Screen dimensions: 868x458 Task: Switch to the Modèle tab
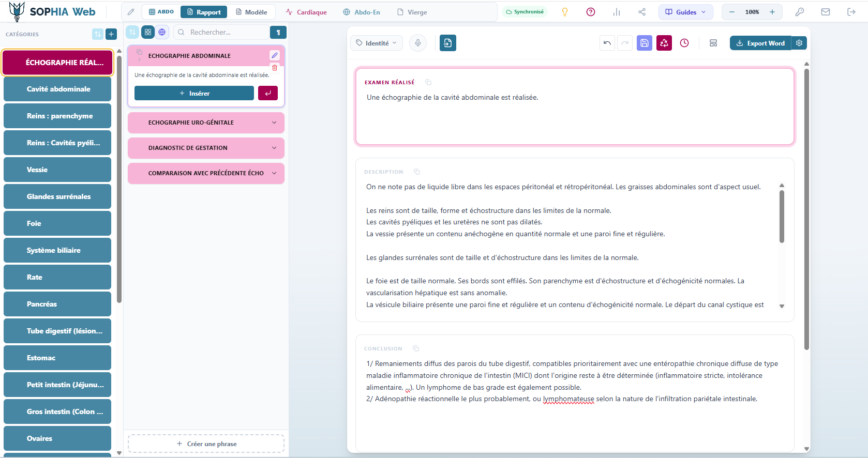coord(251,12)
